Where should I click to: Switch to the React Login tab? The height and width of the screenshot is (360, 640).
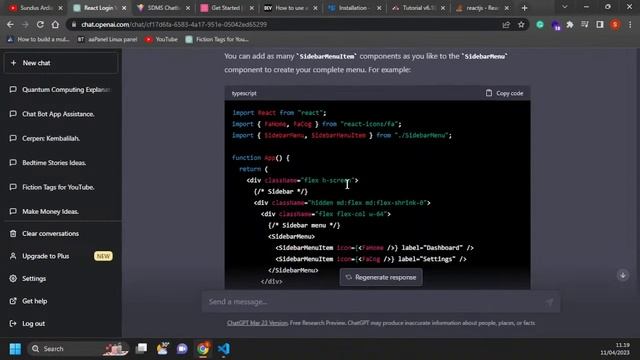point(99,8)
